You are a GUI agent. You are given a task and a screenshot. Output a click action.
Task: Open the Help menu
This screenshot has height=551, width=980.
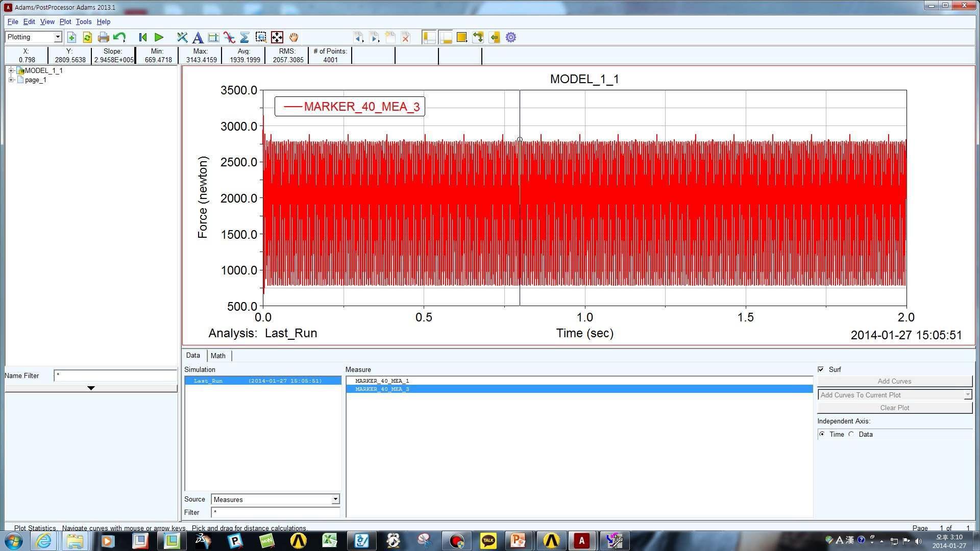(x=104, y=22)
